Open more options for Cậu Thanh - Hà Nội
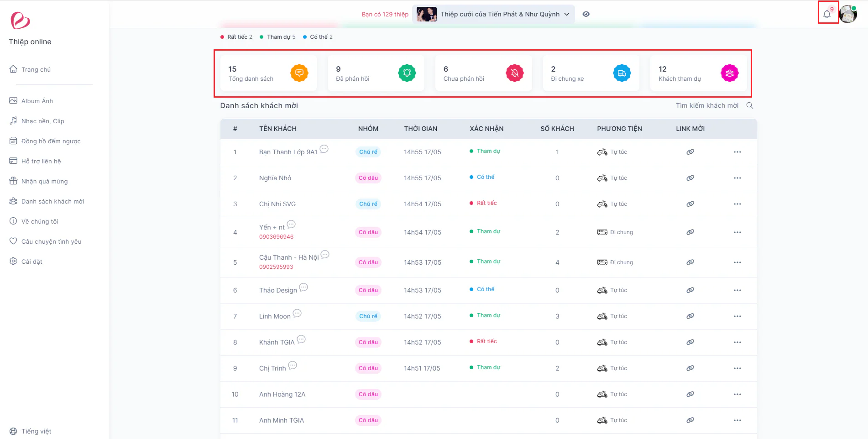The height and width of the screenshot is (439, 868). point(737,262)
